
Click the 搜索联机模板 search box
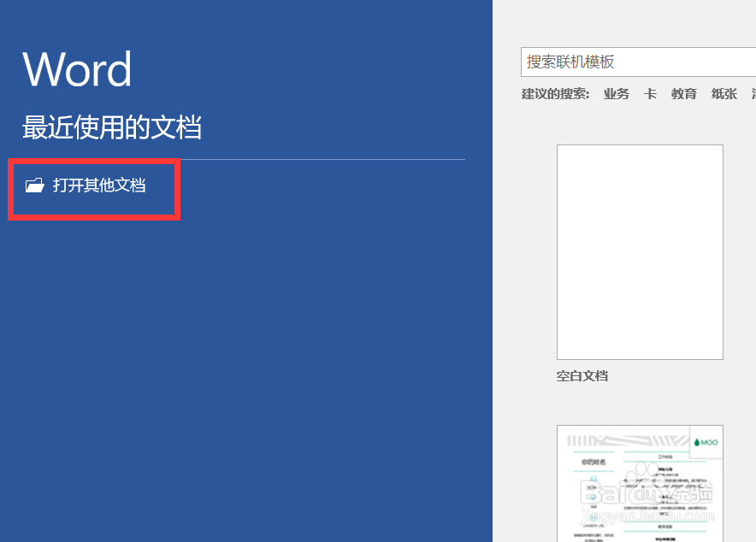click(638, 62)
